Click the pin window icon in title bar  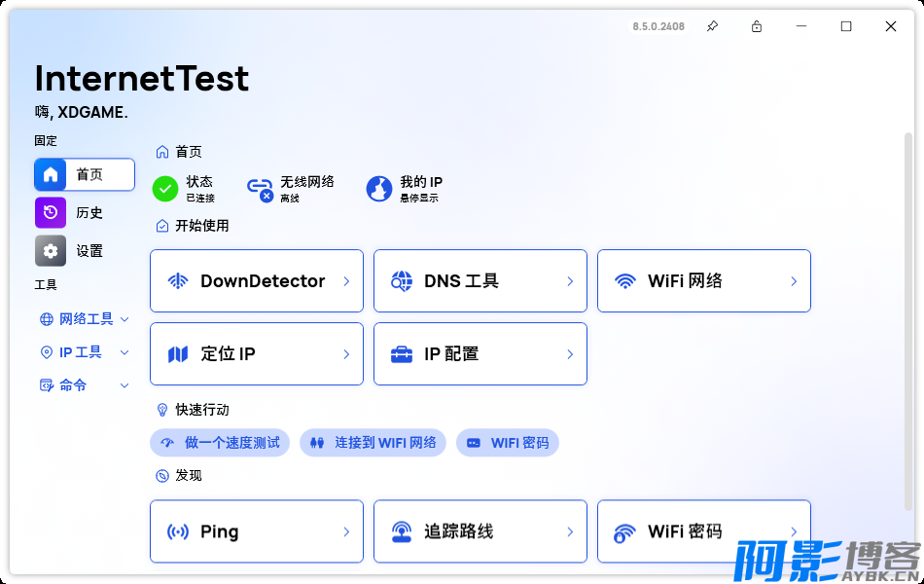tap(712, 26)
